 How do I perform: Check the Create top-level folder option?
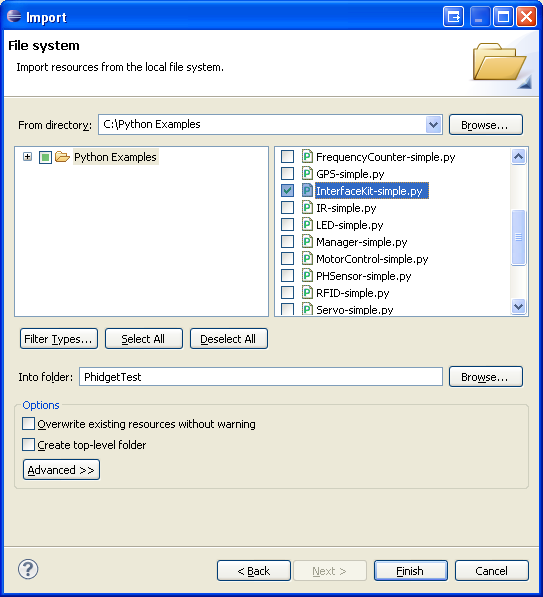28,445
